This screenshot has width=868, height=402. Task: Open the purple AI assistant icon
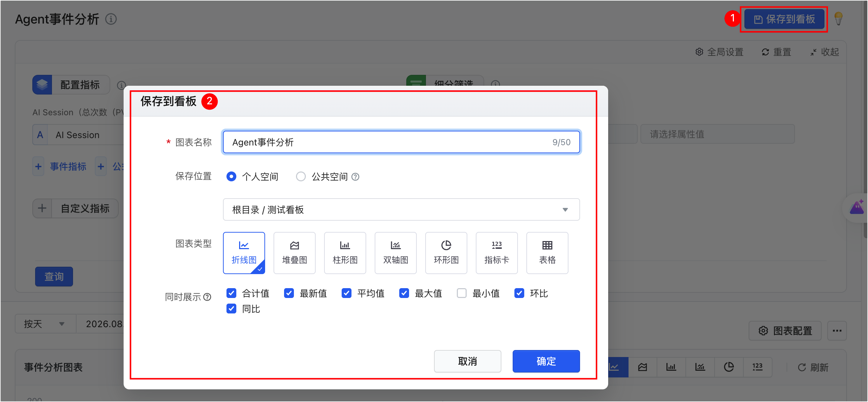coord(857,207)
